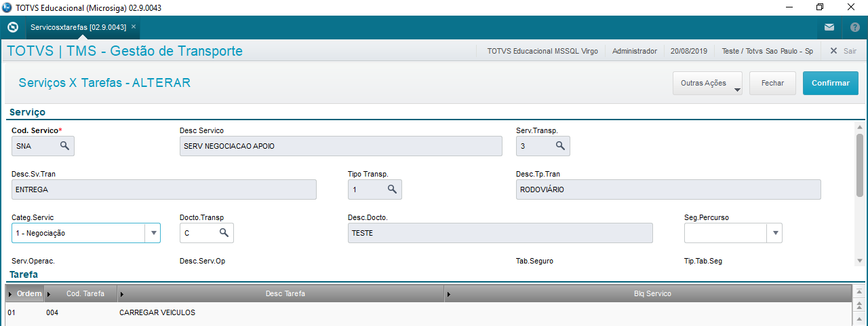Sort by Ordem column header
The image size is (868, 326).
pos(25,293)
